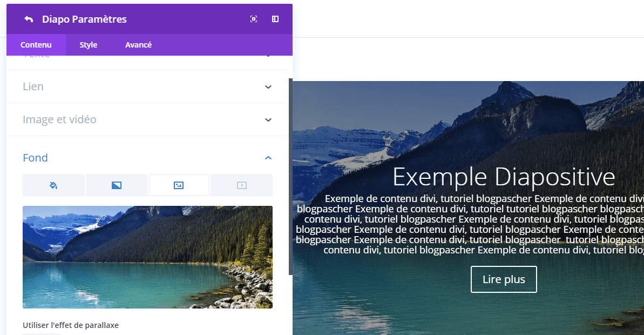This screenshot has height=335, width=644.
Task: Open the background video tab
Action: pyautogui.click(x=241, y=185)
